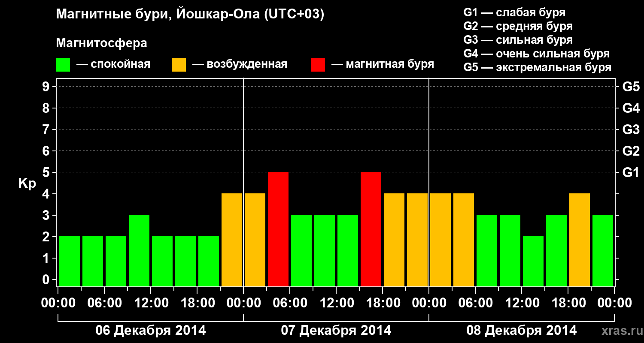This screenshot has height=343, width=644.
Task: Click the 'G2' label on the right axis
Action: click(631, 151)
